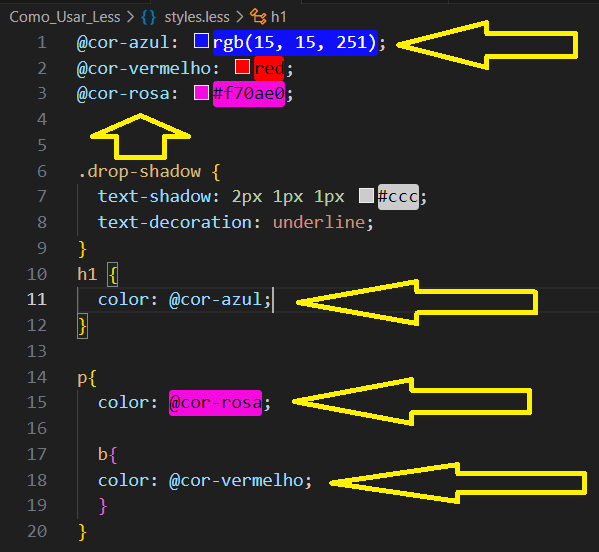Image resolution: width=599 pixels, height=552 pixels.
Task: Click the #ccc hex value
Action: [398, 197]
